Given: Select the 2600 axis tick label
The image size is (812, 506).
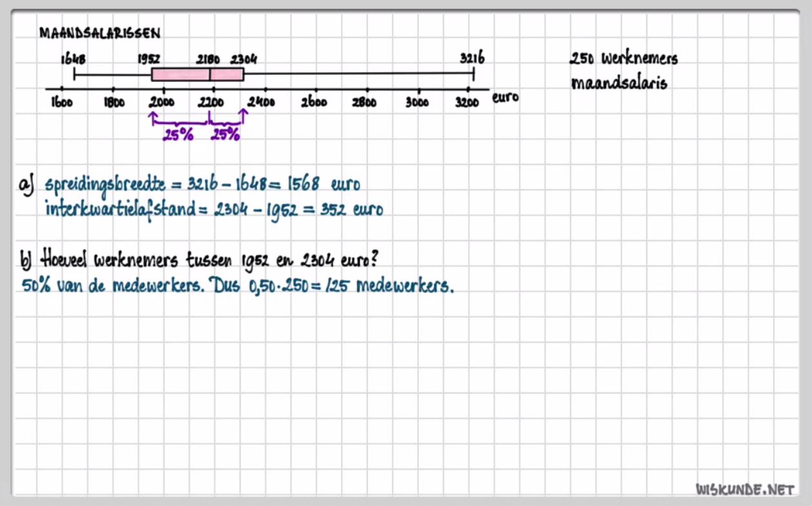Looking at the screenshot, I should click(313, 103).
